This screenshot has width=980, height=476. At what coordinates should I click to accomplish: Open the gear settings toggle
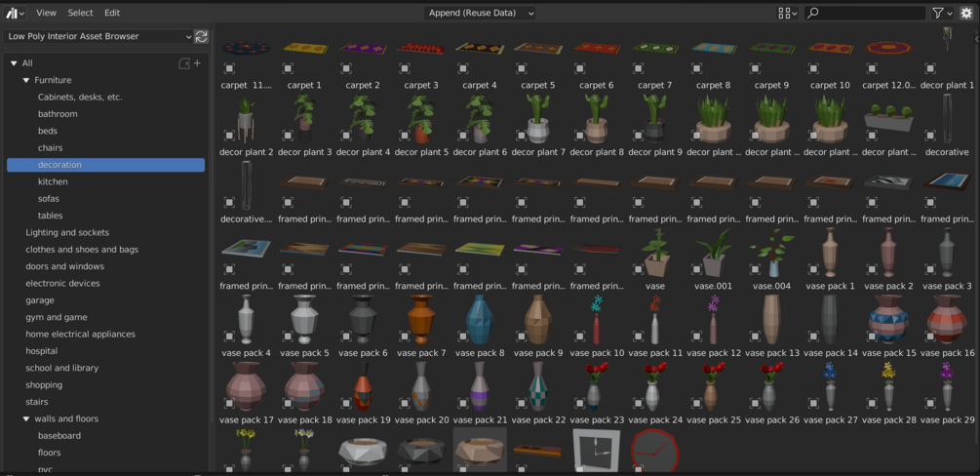[966, 13]
